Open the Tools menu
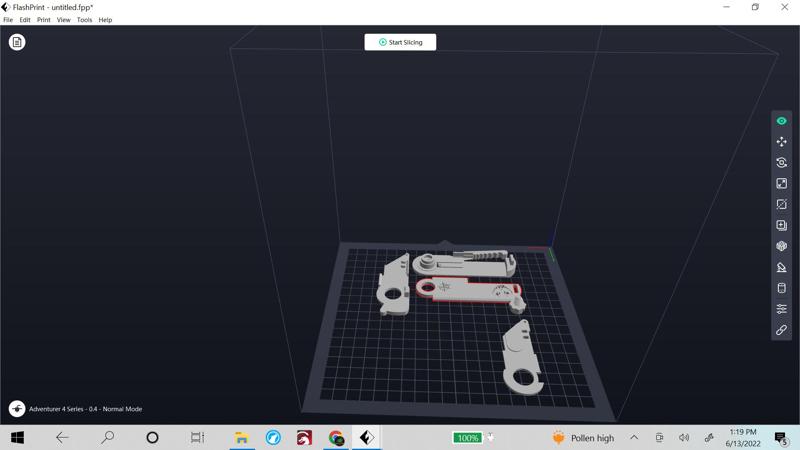Viewport: 800px width, 450px height. 85,20
